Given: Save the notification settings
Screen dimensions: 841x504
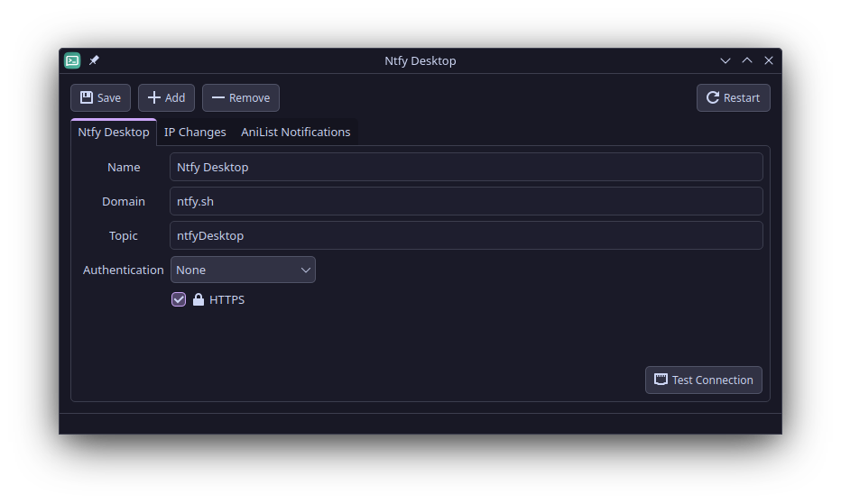Looking at the screenshot, I should tap(100, 97).
